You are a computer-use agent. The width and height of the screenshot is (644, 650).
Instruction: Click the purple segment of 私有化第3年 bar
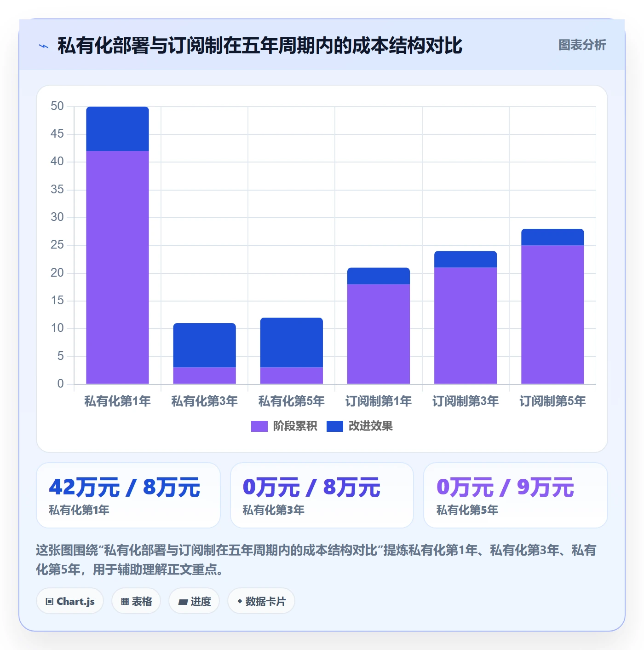204,376
